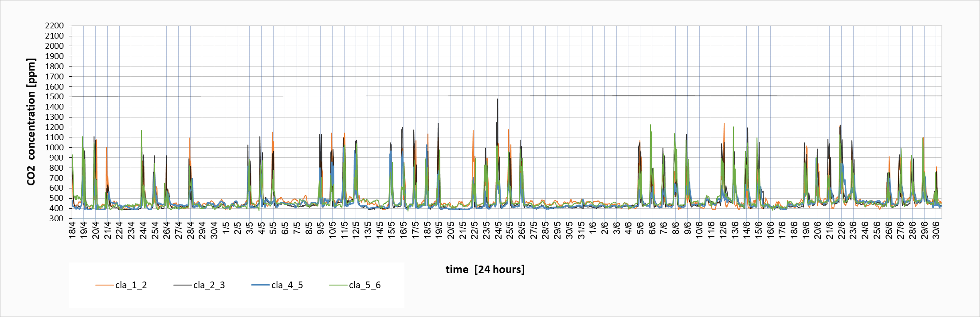Click the 2200 label on the y-axis
The image size is (980, 317).
point(54,26)
